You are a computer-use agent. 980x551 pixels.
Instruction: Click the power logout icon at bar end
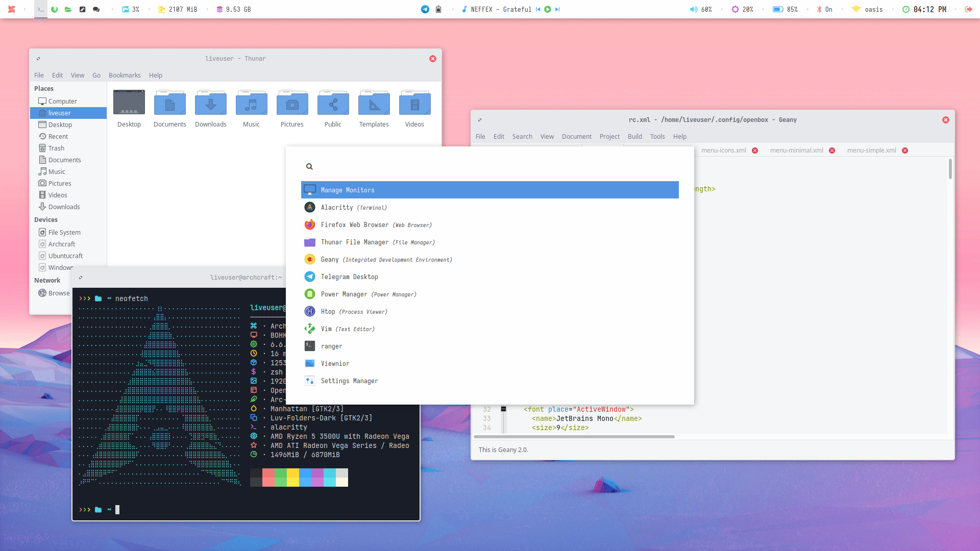coord(968,9)
